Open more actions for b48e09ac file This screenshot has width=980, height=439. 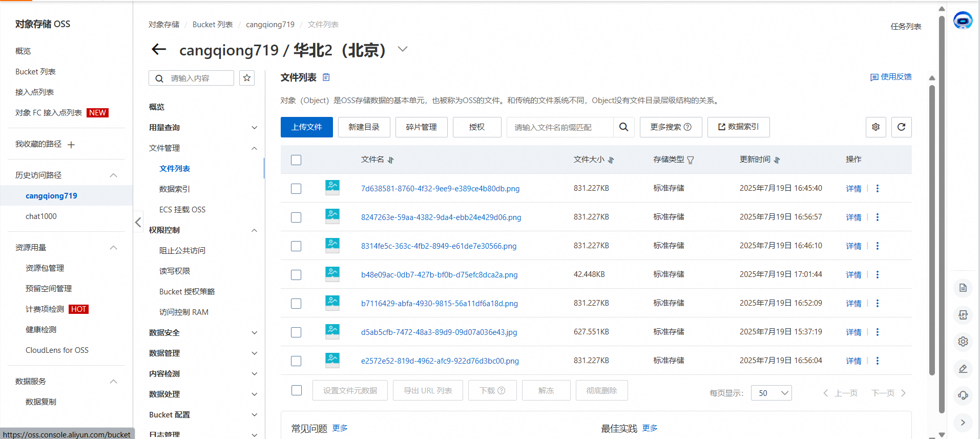pos(878,275)
